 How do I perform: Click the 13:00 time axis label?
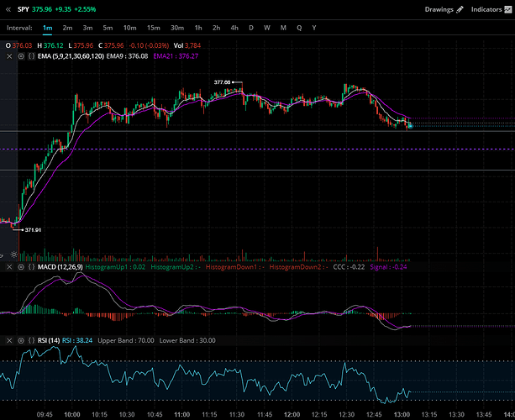(x=402, y=414)
